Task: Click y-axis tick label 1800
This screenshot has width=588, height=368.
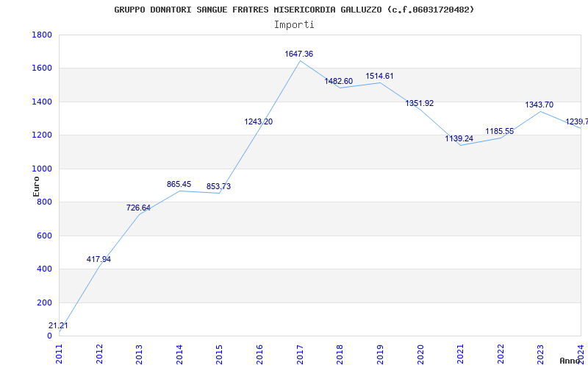Action: [42, 35]
